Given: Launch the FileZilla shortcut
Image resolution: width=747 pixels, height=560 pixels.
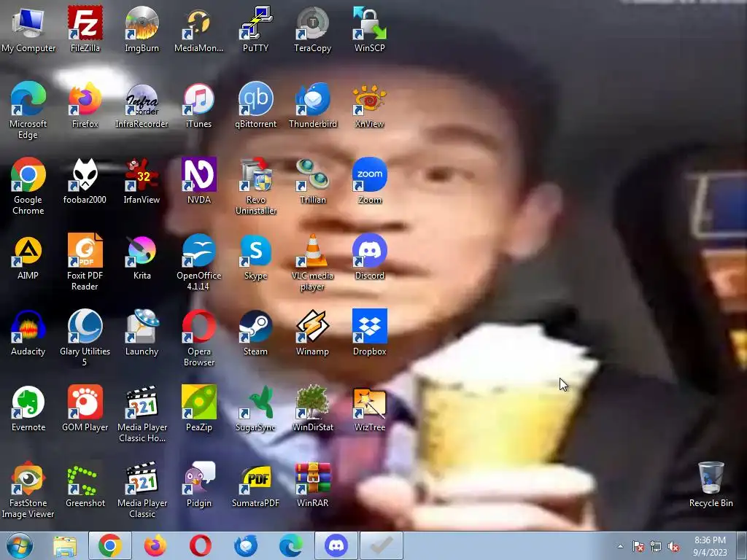Looking at the screenshot, I should tap(85, 28).
